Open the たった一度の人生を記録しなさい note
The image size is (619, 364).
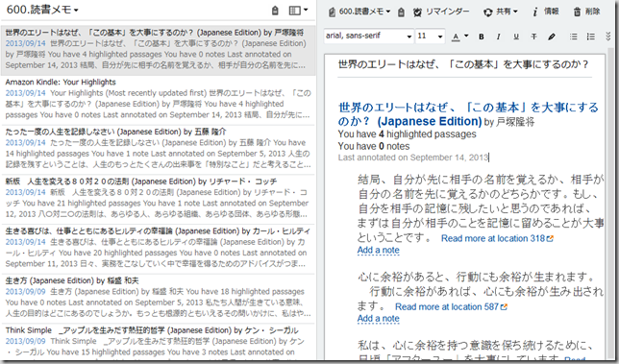tap(158, 149)
